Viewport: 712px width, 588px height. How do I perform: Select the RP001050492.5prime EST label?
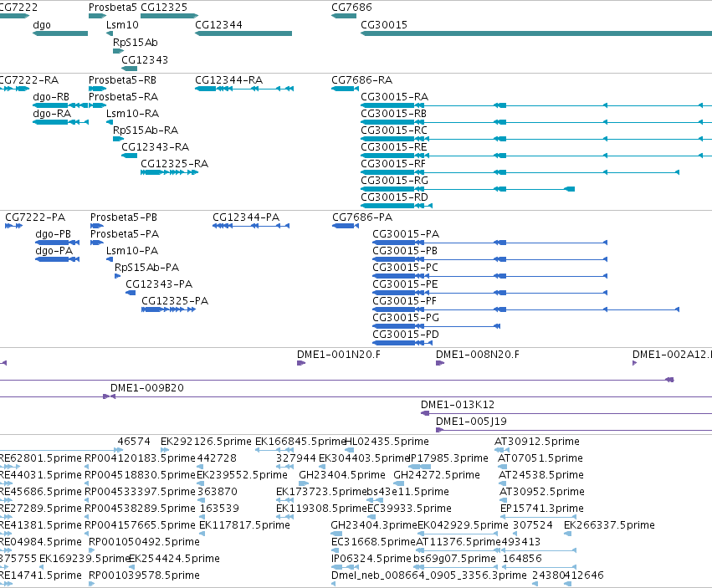pos(144,542)
